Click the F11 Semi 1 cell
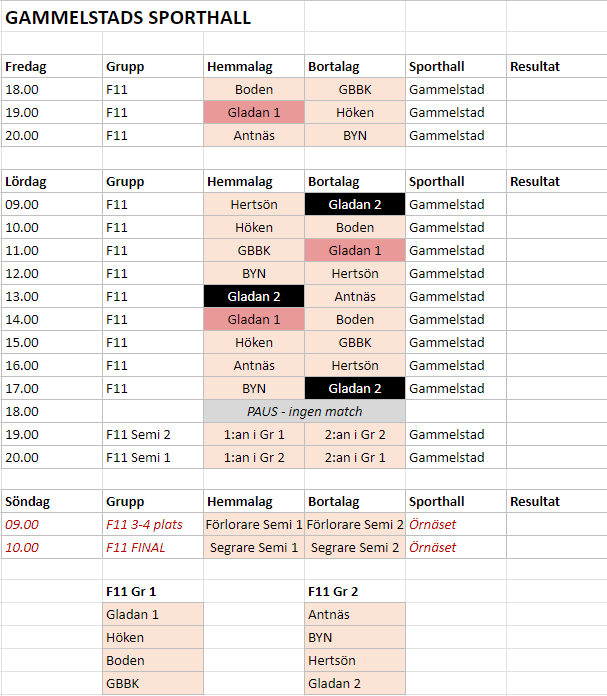The width and height of the screenshot is (607, 696). pyautogui.click(x=139, y=457)
